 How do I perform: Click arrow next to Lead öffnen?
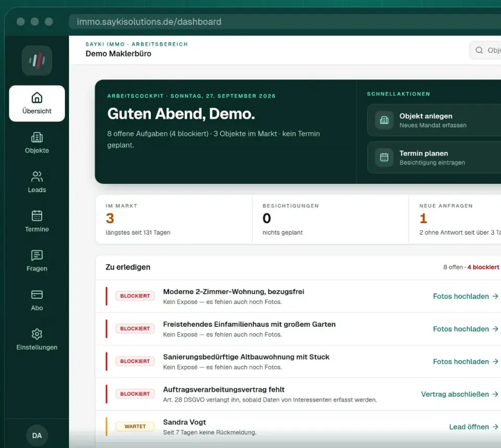[495, 427]
